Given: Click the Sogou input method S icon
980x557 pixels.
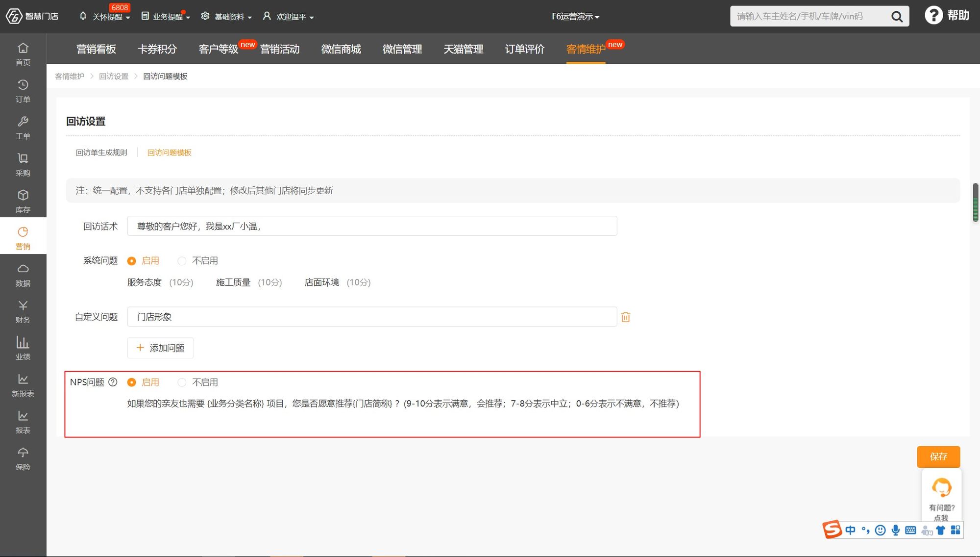Looking at the screenshot, I should coord(832,530).
